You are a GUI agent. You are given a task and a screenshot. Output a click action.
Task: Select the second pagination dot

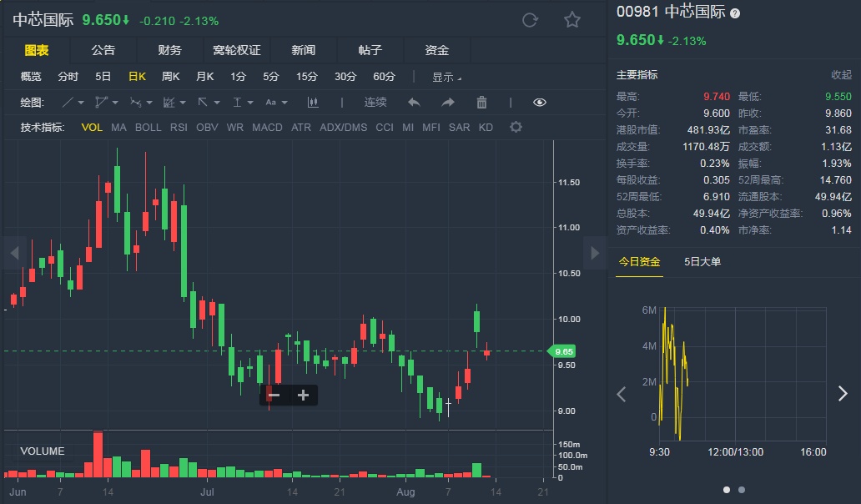click(x=742, y=490)
